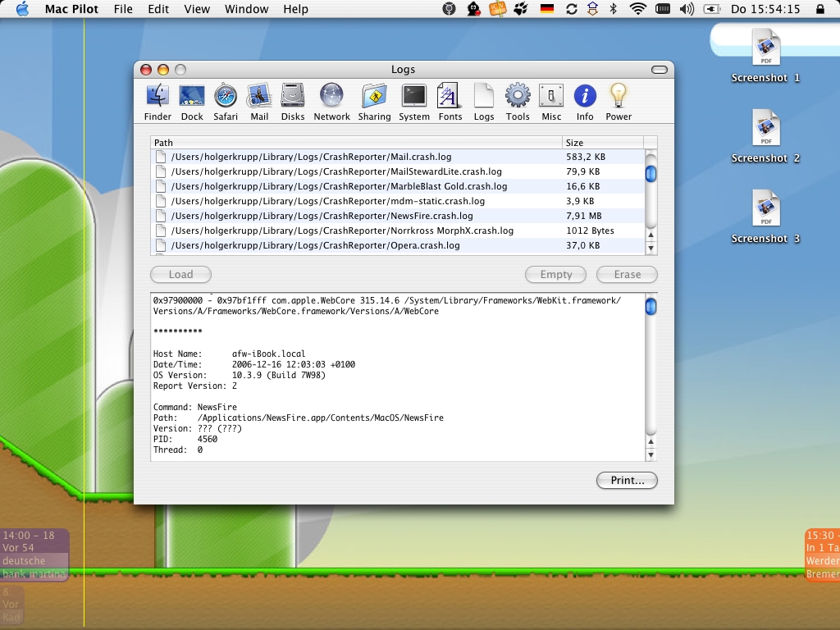Click the 583,2 KB size cell
Viewport: 840px width, 630px height.
pos(586,157)
